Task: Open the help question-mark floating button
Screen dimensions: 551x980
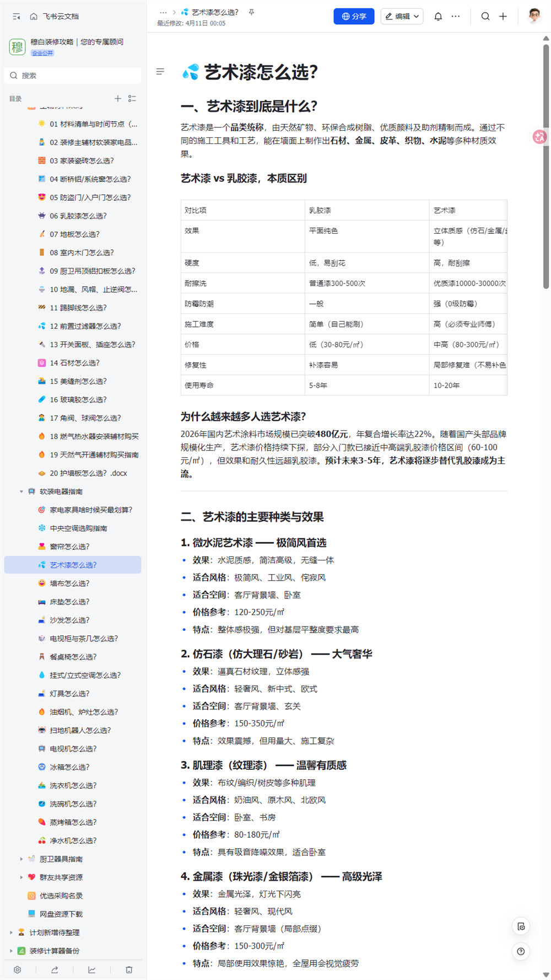Action: coord(521,951)
